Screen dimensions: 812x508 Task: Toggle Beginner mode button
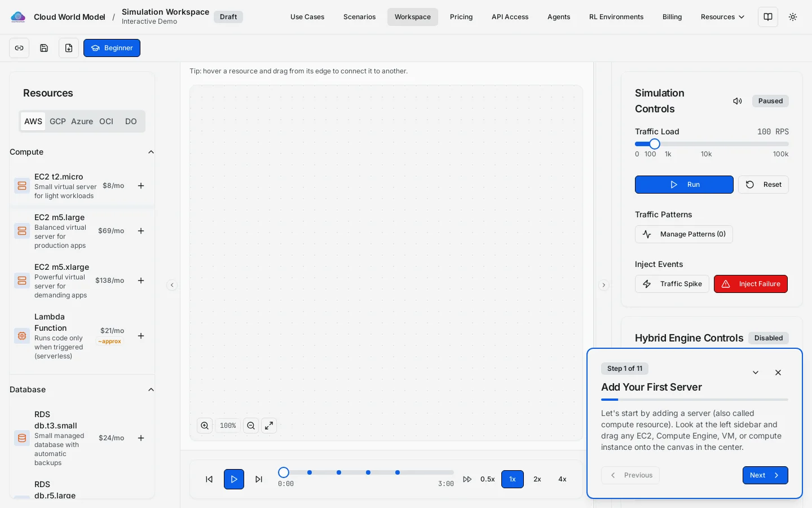click(x=112, y=48)
